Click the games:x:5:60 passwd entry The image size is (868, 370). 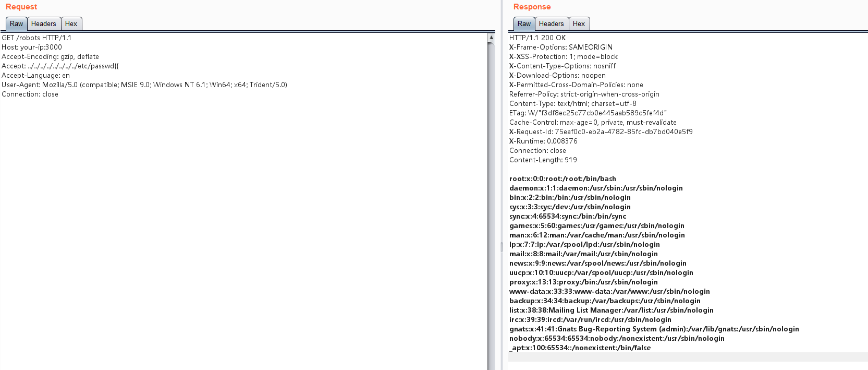pos(597,226)
